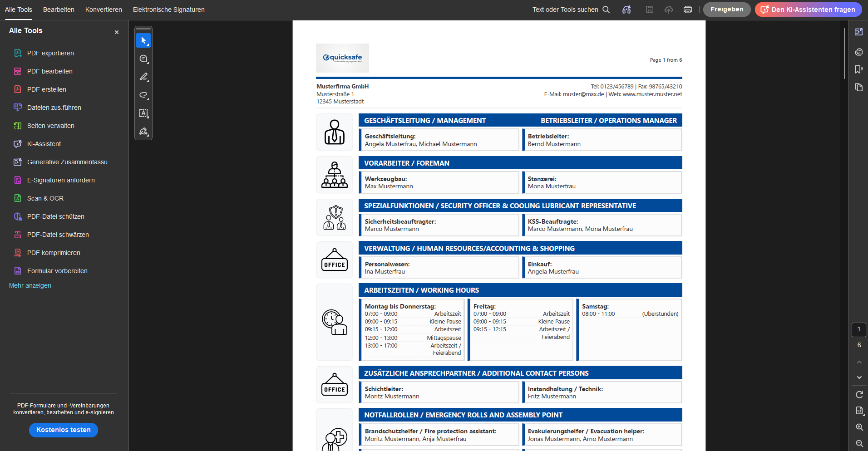Select the text box tool
Screen dimensions: 868x451
[143, 113]
